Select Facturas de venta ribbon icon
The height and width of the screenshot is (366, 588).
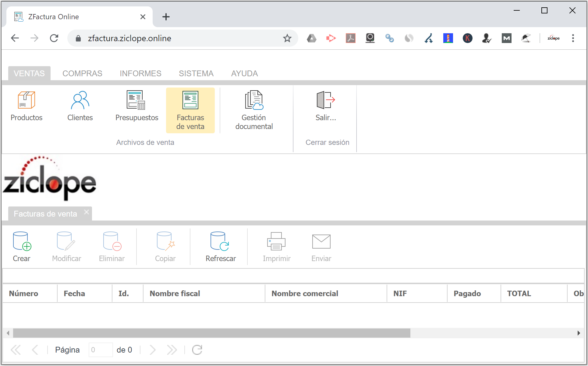click(x=190, y=110)
